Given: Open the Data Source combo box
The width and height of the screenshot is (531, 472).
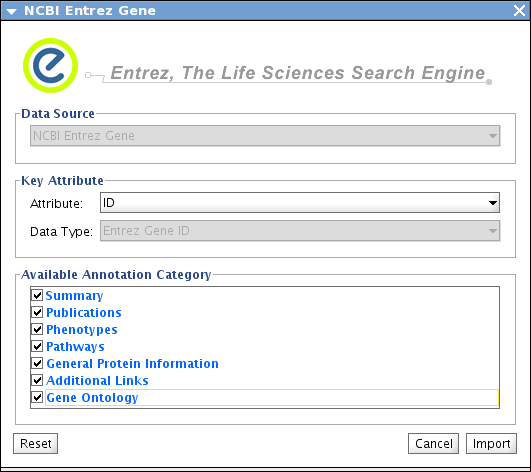Looking at the screenshot, I should [265, 136].
